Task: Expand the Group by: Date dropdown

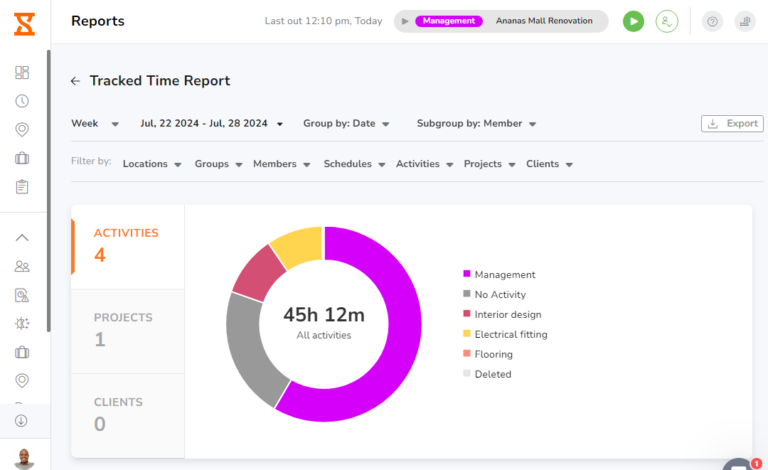Action: 346,124
